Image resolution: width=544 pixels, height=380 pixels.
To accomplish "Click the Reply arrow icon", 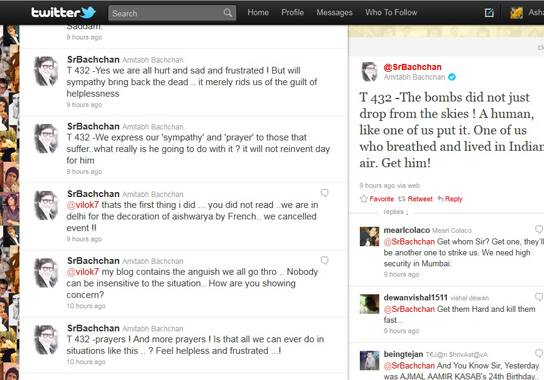I will coord(440,199).
